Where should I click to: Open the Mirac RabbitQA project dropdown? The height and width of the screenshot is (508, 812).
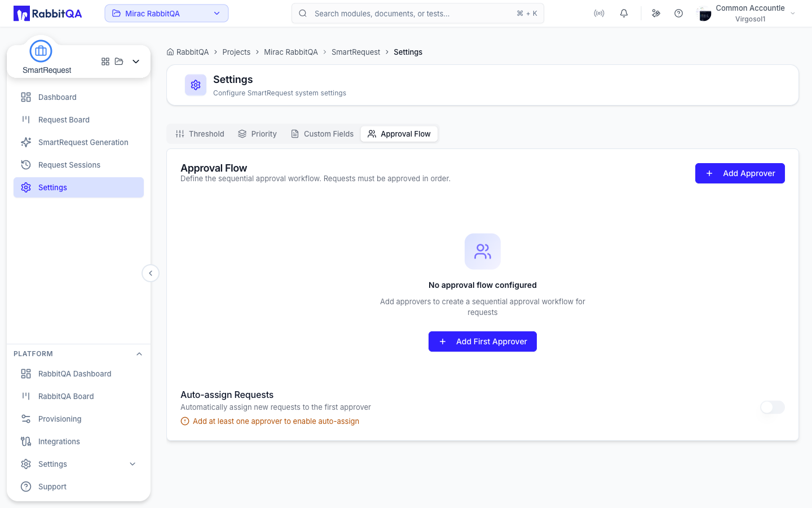coord(166,14)
